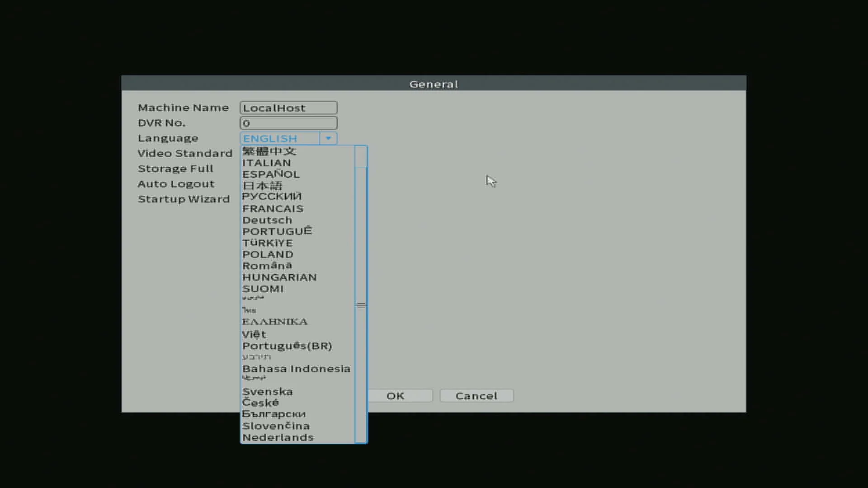Open the Language dropdown arrow
Image resolution: width=868 pixels, height=488 pixels.
pos(328,138)
